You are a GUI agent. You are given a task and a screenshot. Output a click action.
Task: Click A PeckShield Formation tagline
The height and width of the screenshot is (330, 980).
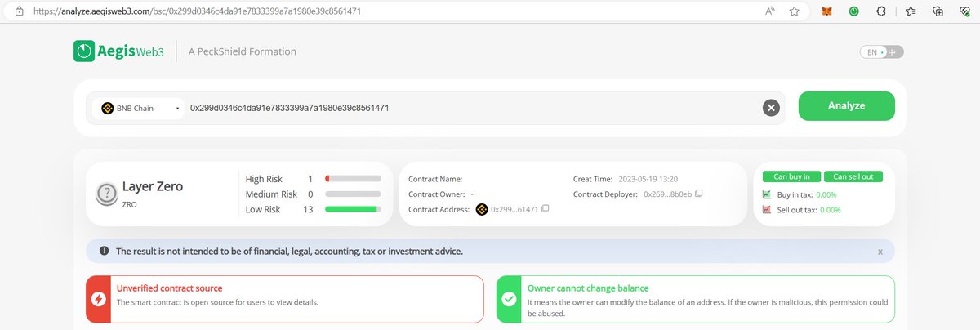click(243, 51)
